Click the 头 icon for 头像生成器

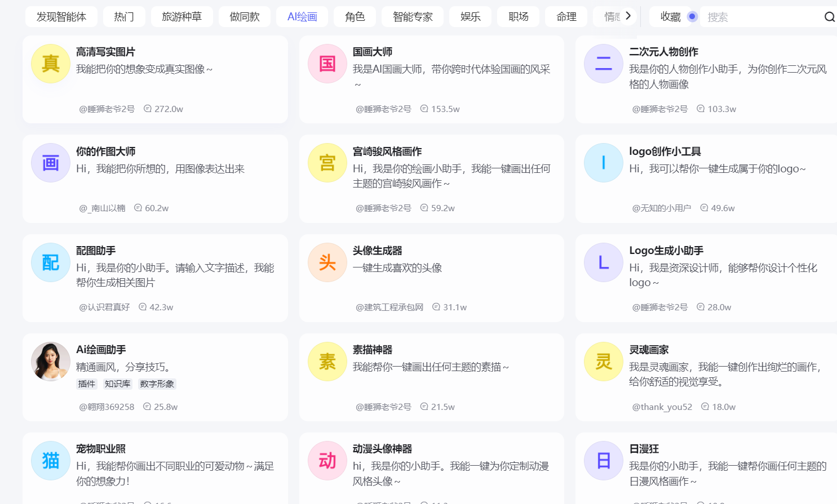pos(327,262)
